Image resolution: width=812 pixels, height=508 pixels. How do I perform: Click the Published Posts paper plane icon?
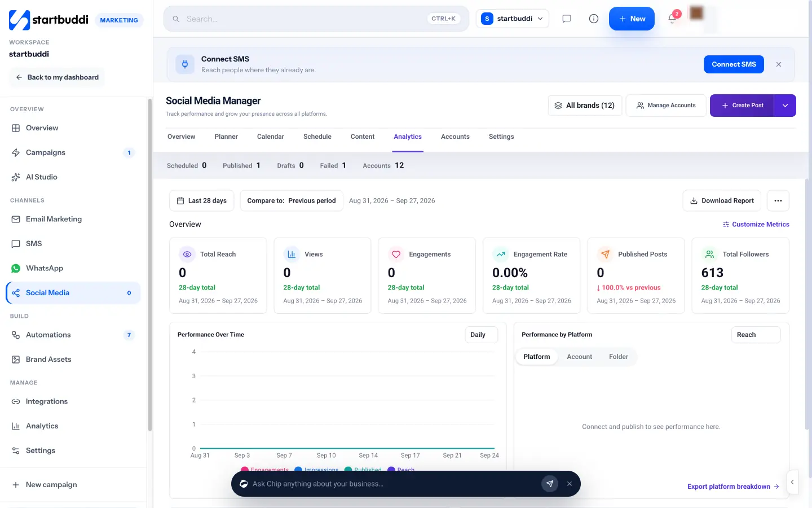click(605, 255)
